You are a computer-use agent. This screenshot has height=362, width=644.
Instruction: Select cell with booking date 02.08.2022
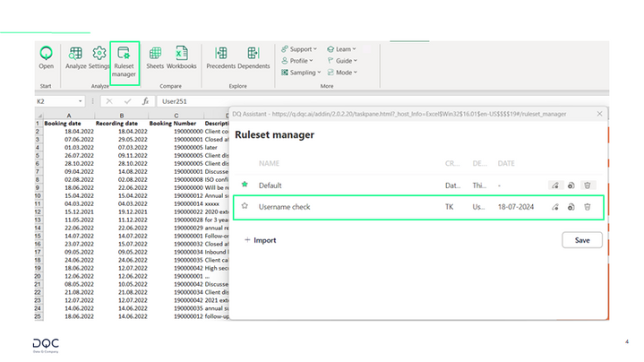(x=69, y=179)
